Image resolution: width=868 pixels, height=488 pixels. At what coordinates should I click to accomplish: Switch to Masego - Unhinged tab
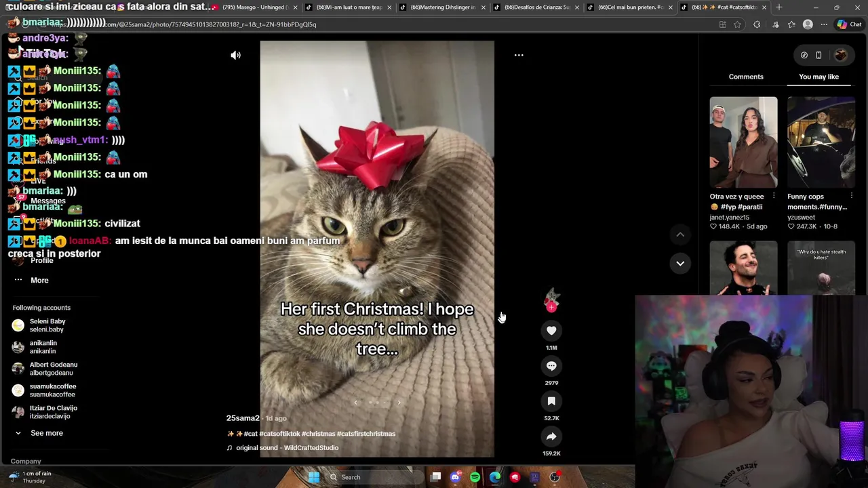point(254,7)
